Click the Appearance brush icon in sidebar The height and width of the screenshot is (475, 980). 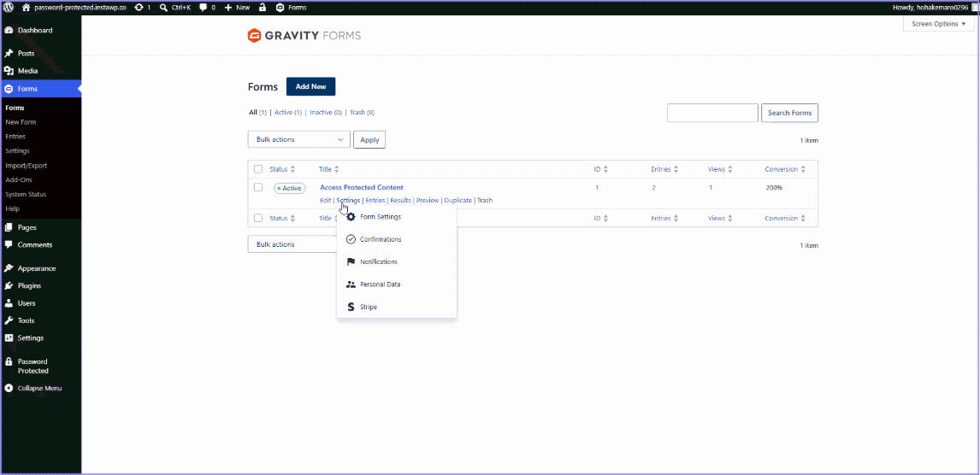click(x=9, y=268)
